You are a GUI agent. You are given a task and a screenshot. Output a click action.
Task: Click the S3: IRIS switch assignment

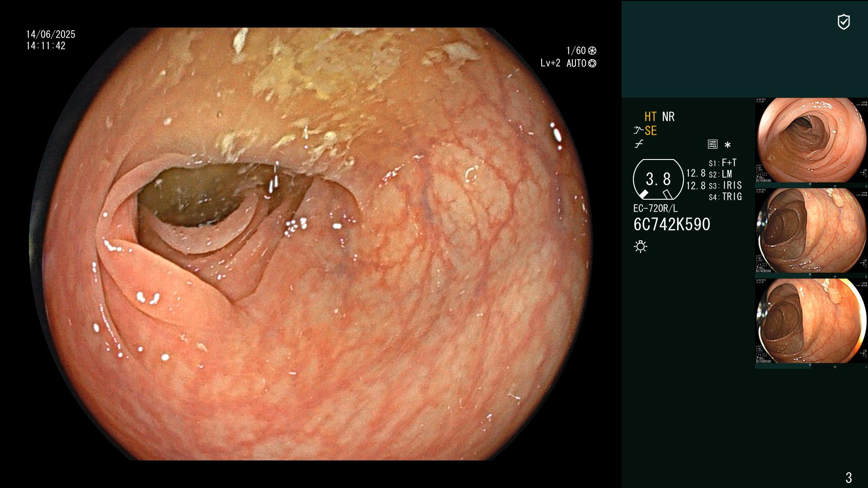[x=725, y=185]
